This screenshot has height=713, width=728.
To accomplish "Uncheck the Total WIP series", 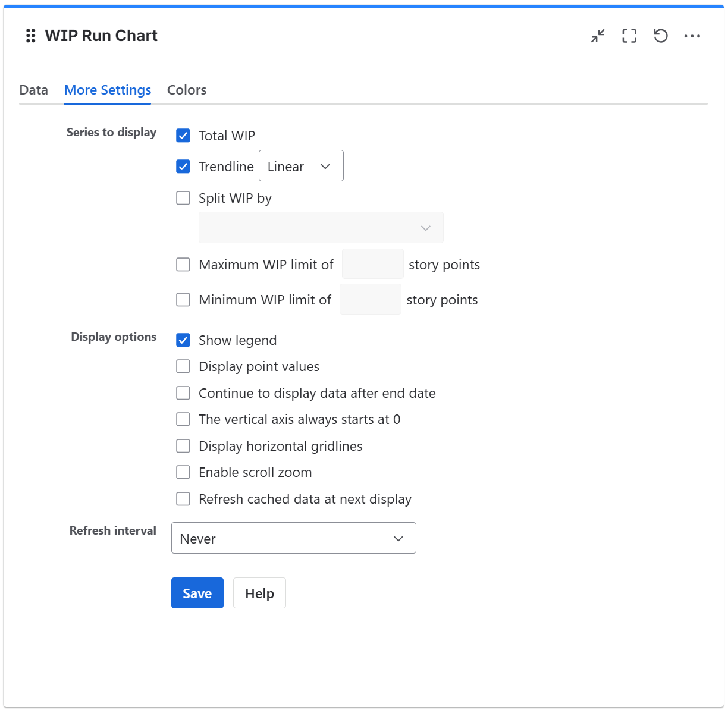I will (183, 136).
